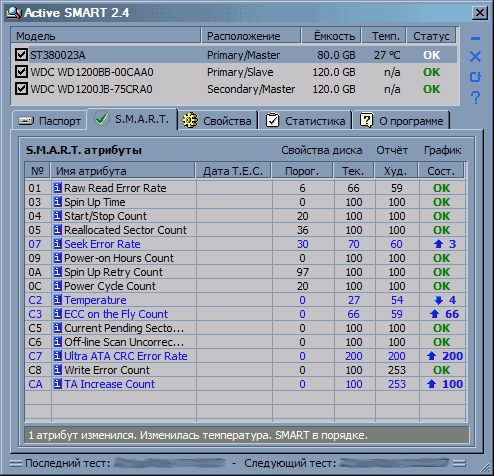Click up arrow status in Seek Error Rate row
Screen dimensions: 494x476
(438, 244)
